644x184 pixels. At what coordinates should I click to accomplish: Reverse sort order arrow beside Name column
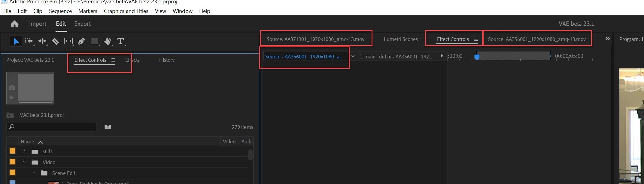tap(41, 142)
